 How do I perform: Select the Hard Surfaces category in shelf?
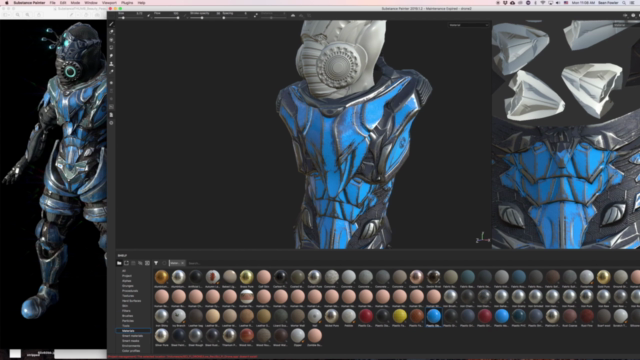click(x=131, y=301)
